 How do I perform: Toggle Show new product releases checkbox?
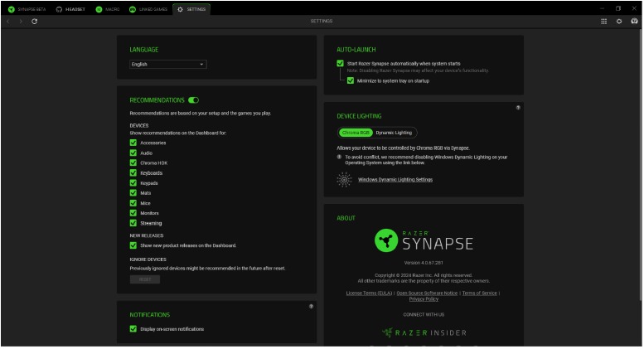(133, 245)
